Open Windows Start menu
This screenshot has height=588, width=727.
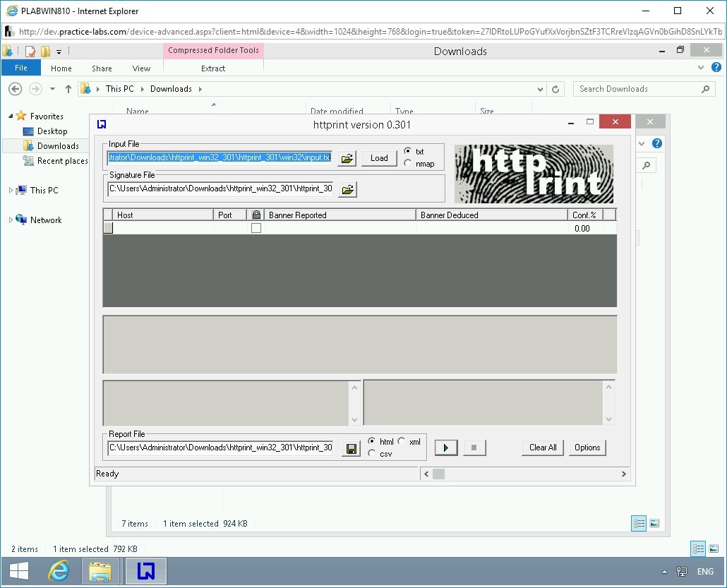[x=19, y=571]
